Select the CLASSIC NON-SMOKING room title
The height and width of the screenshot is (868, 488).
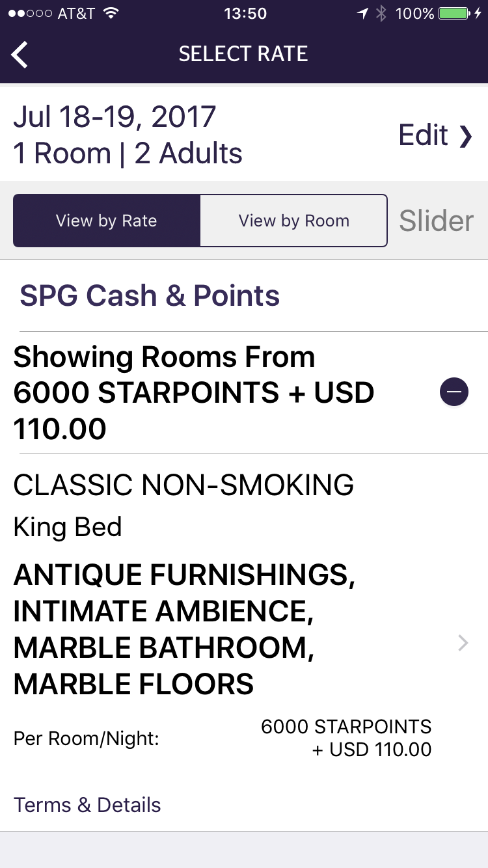pos(183,485)
